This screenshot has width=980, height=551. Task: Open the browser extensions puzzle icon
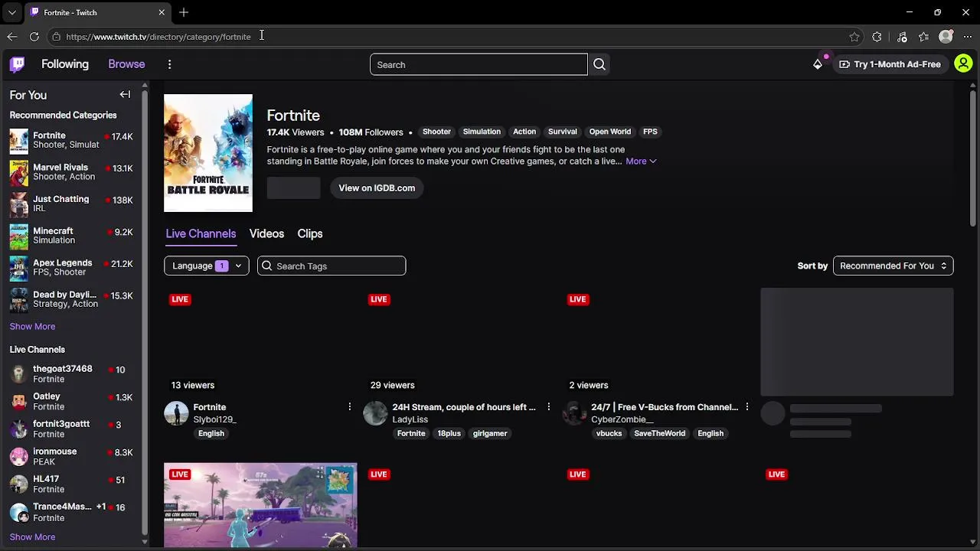(x=877, y=37)
